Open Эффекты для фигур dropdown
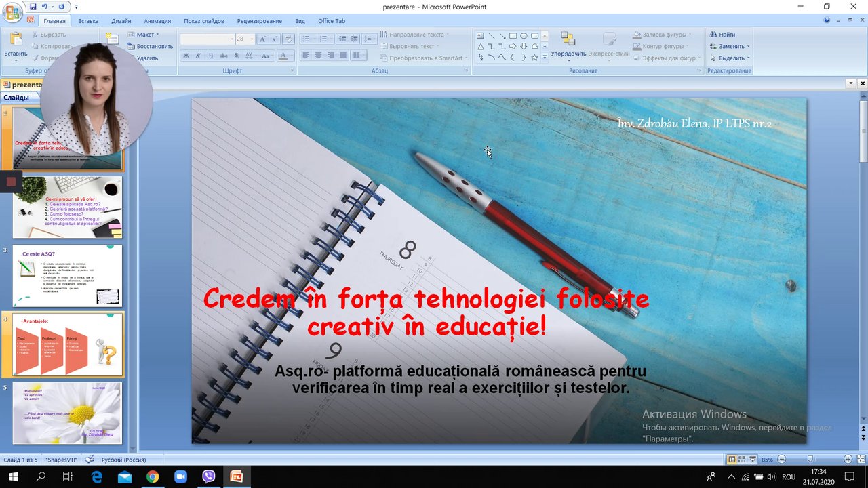This screenshot has height=488, width=868. click(667, 58)
